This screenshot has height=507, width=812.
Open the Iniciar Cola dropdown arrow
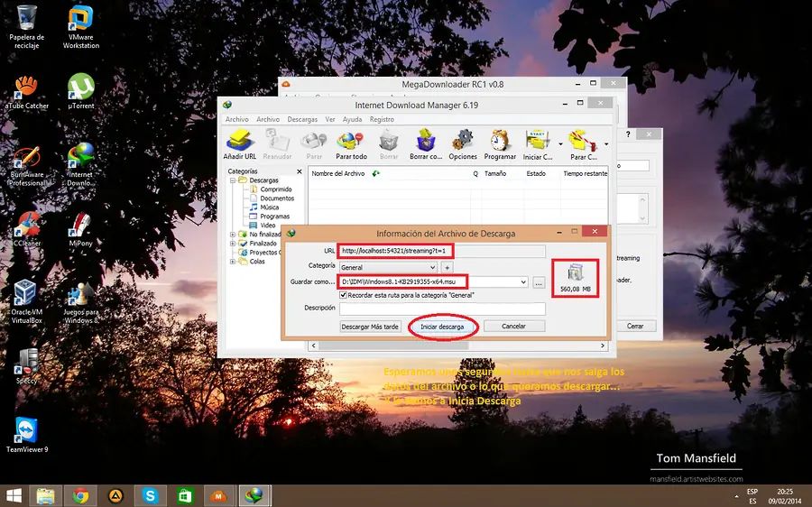tap(560, 144)
